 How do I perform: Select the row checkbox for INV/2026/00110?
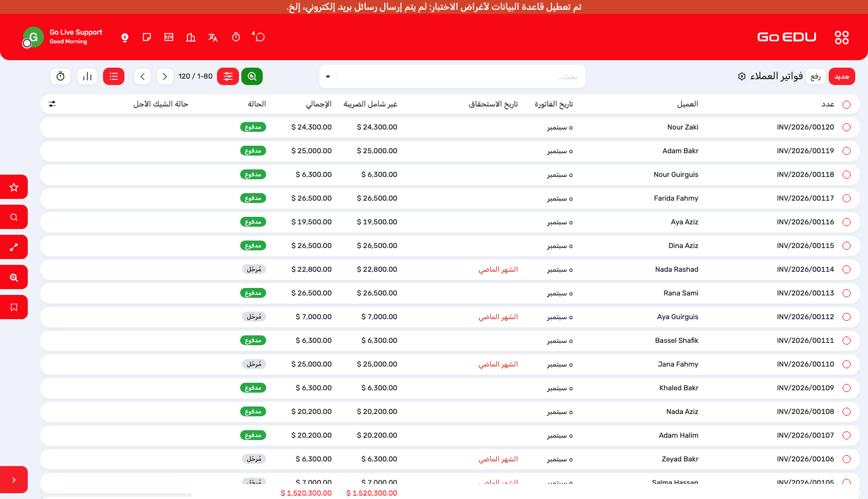click(x=847, y=364)
